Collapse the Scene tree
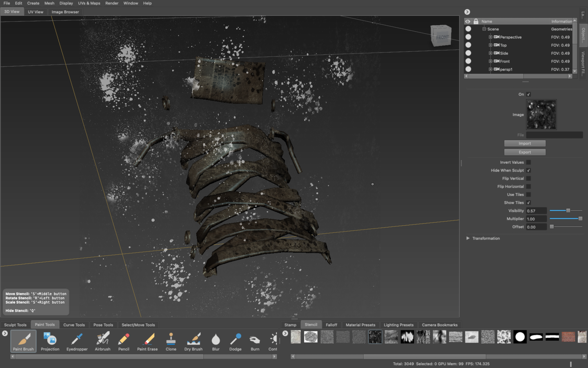Image resolution: width=588 pixels, height=368 pixels. coord(484,29)
